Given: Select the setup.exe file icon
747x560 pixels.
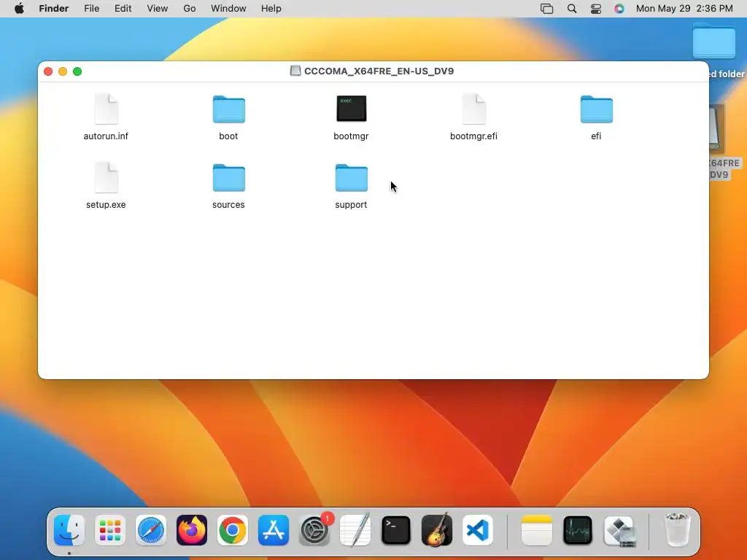Looking at the screenshot, I should coord(107,178).
